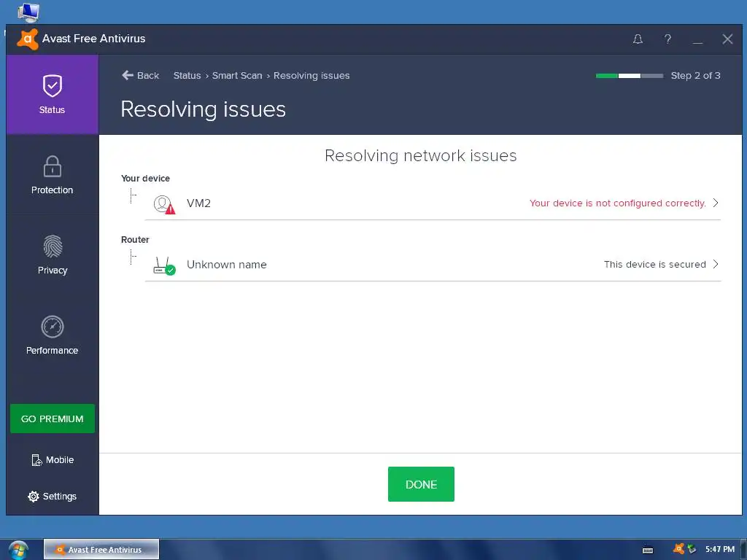Select the Protection label in sidebar
The height and width of the screenshot is (560, 747).
point(52,190)
